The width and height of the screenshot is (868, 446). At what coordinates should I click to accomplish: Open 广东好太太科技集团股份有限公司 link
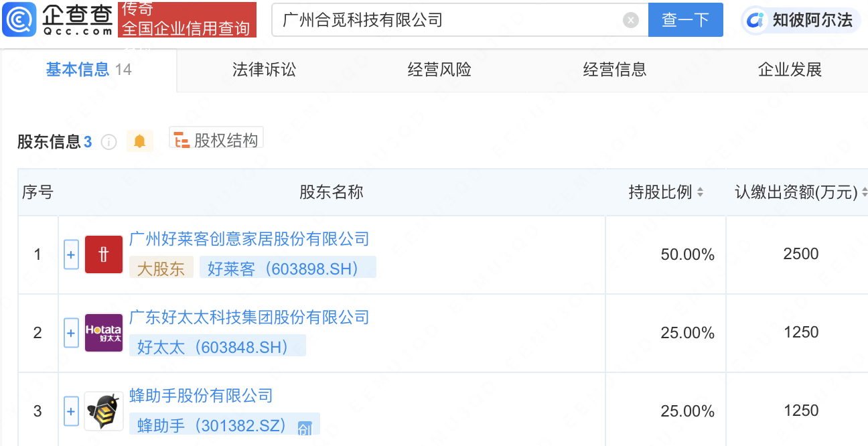click(x=249, y=317)
